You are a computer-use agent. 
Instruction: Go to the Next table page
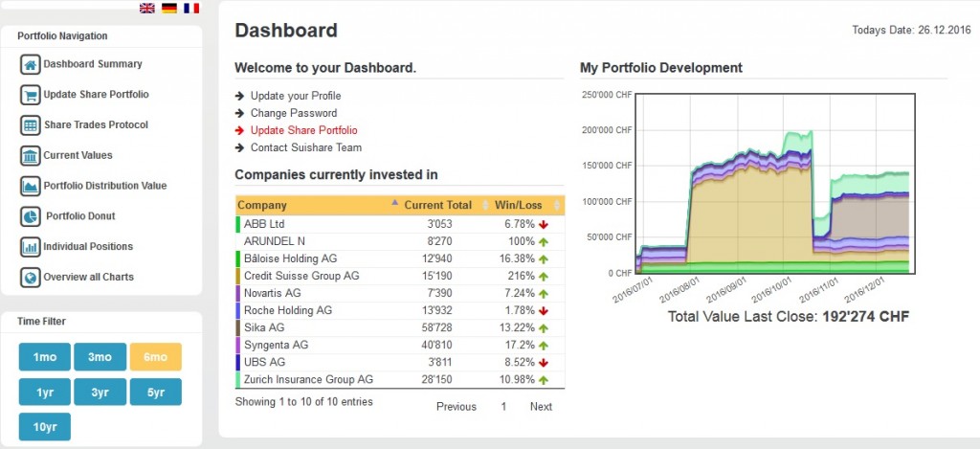(541, 407)
